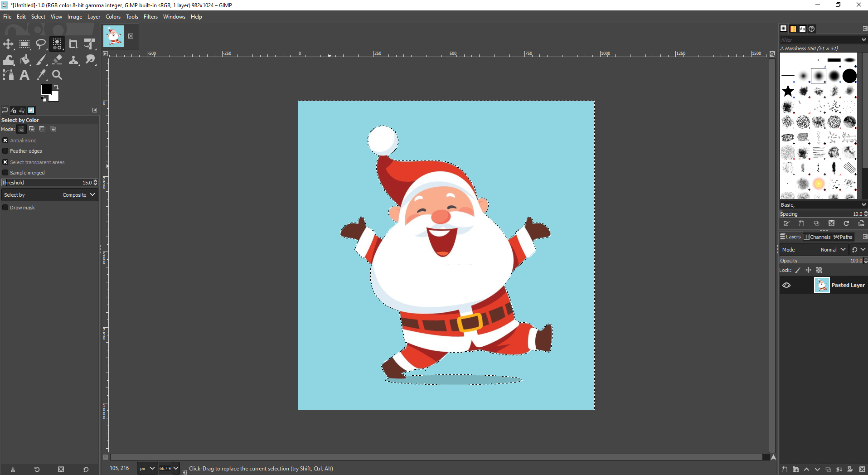Adjust the layer Opacity slider
868x475 pixels.
tap(823, 261)
